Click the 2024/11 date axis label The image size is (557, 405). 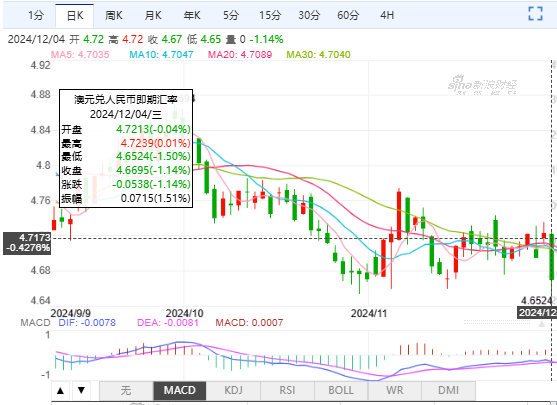(x=369, y=314)
